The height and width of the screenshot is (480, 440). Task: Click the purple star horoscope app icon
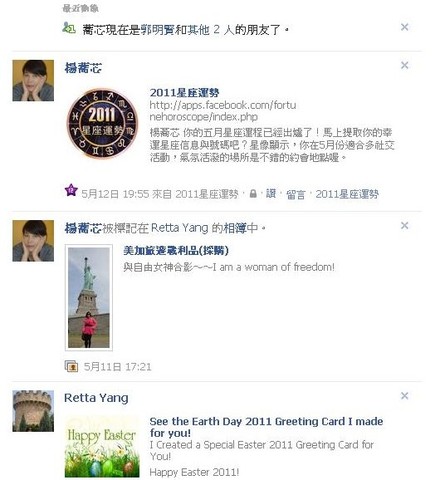[x=71, y=190]
